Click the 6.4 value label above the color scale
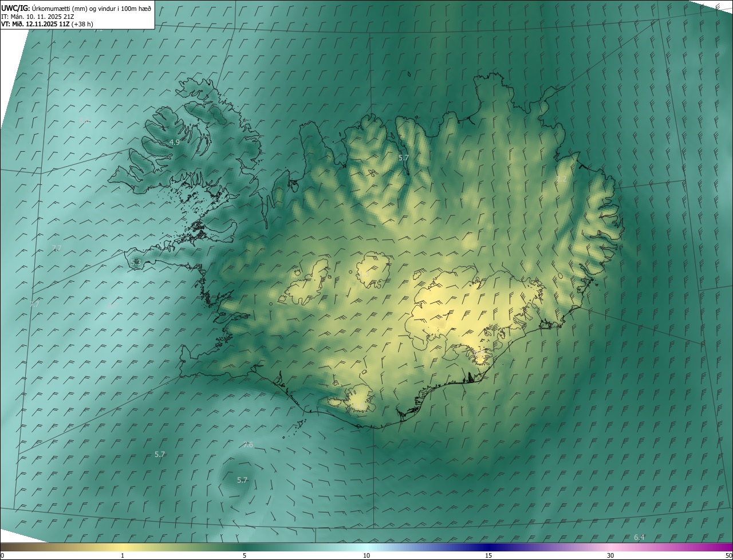The width and height of the screenshot is (733, 560). [639, 537]
